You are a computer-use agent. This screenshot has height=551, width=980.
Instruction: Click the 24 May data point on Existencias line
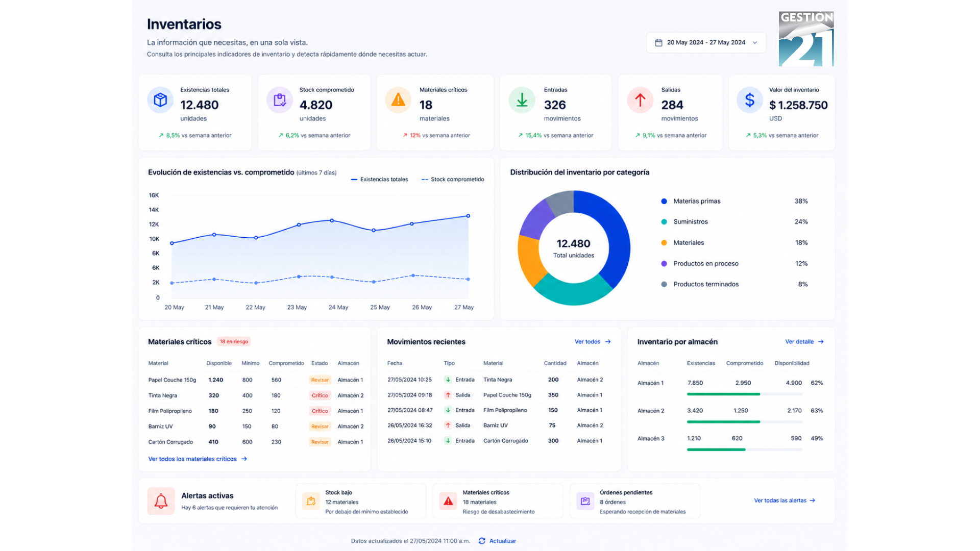(332, 221)
